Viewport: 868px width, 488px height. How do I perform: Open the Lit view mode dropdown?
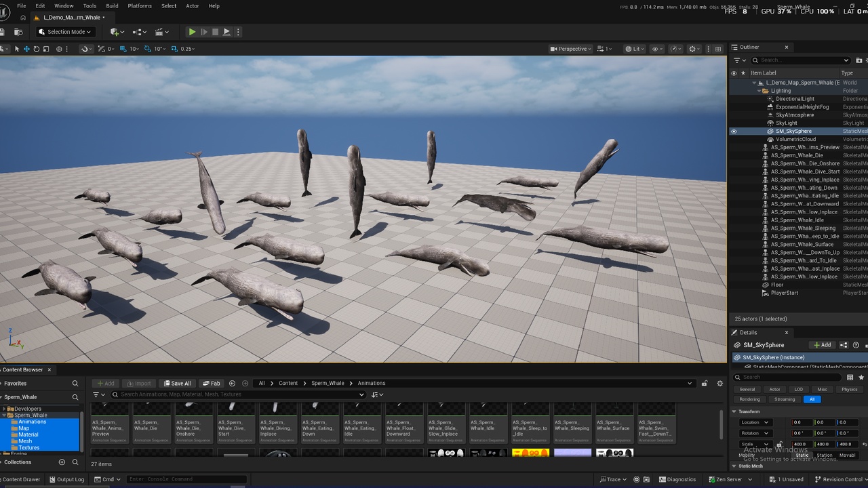[x=635, y=49]
